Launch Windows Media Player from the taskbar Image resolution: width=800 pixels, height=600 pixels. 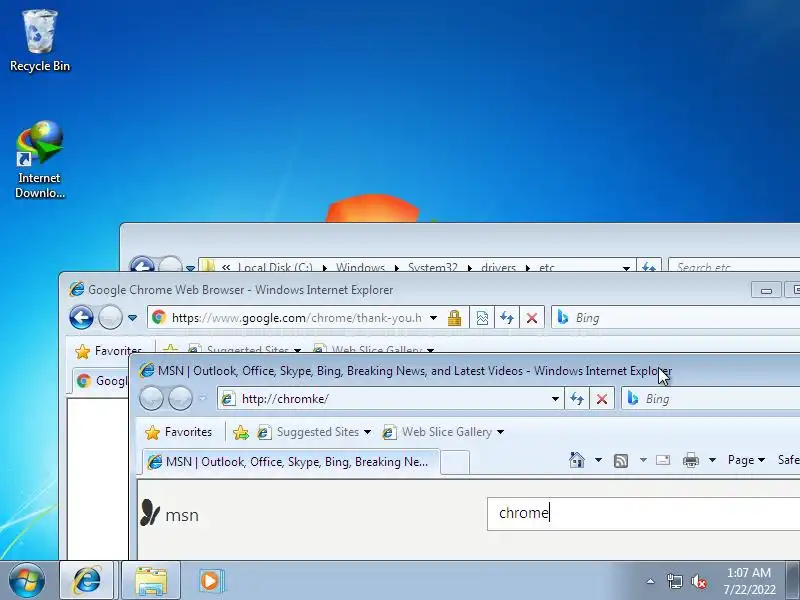[210, 580]
